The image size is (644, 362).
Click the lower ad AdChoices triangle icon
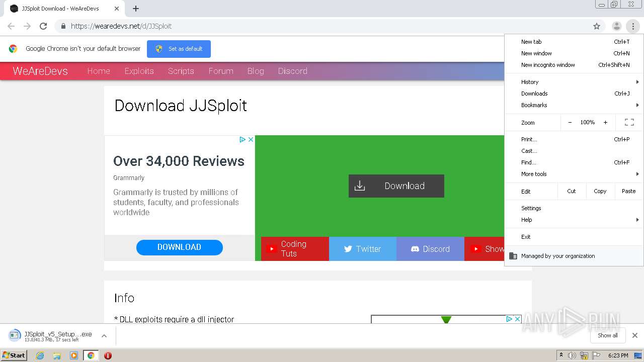click(x=509, y=319)
